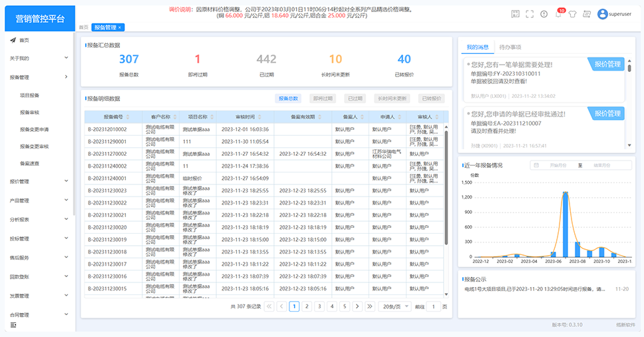This screenshot has width=644, height=337.
Task: Open the exclamation info icon in header
Action: coord(544,14)
